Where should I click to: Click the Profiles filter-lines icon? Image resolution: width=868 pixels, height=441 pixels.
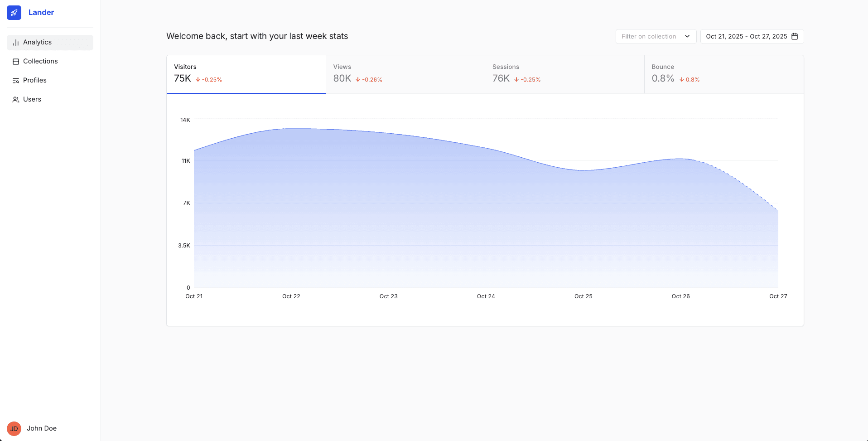[16, 80]
